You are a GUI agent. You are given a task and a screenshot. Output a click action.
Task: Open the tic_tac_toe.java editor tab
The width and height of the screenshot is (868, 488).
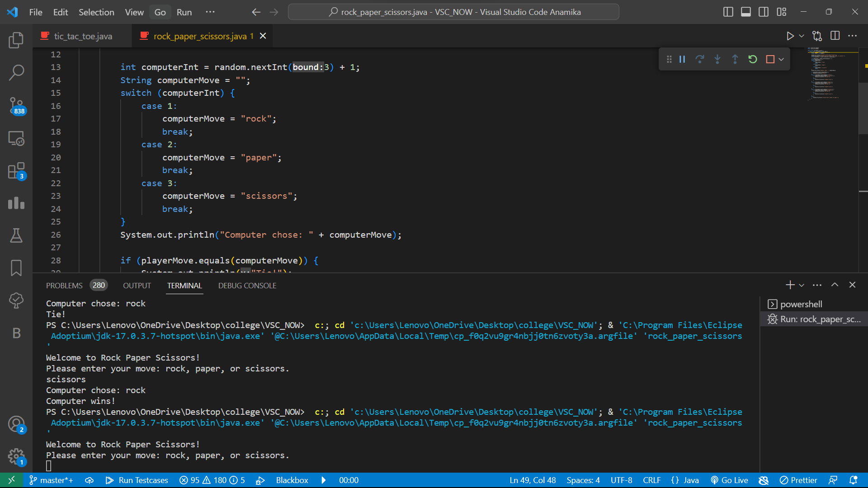click(83, 36)
